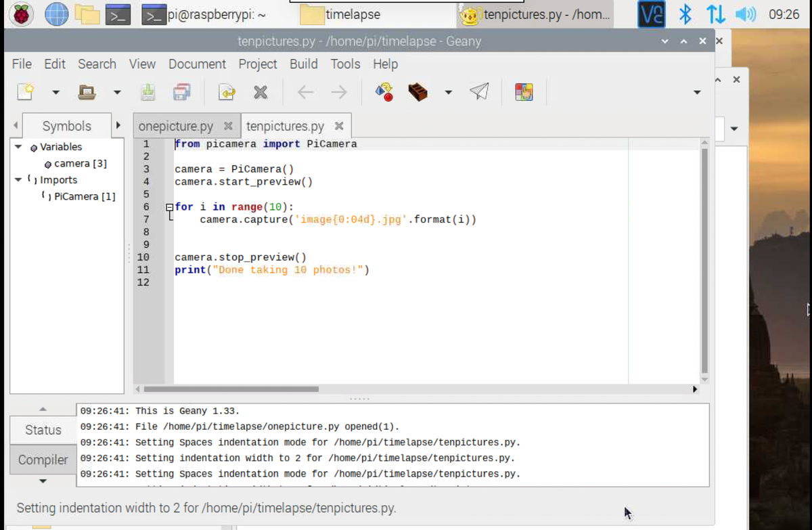812x530 pixels.
Task: Click the Revert/reload file icon
Action: (x=227, y=92)
